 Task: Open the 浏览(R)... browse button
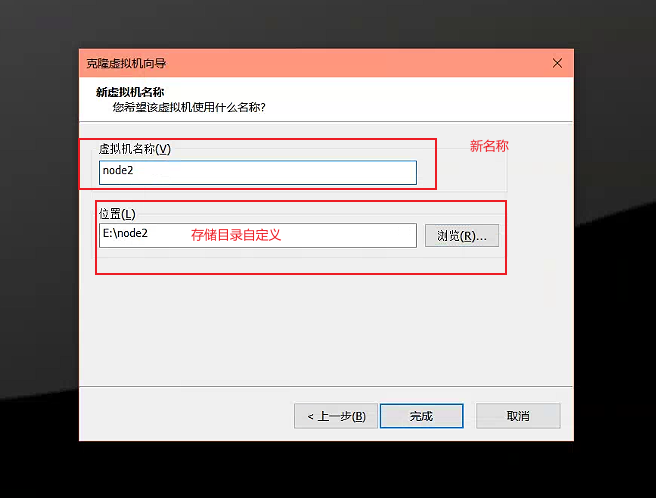click(462, 236)
